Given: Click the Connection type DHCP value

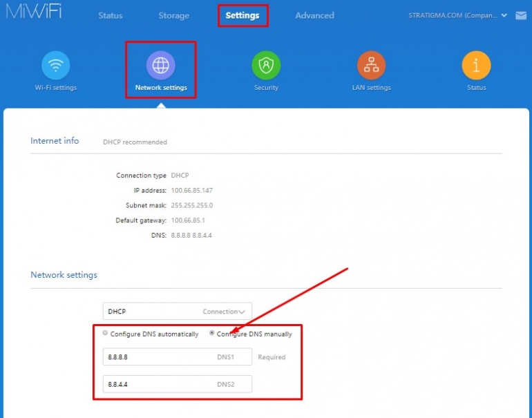Looking at the screenshot, I should pyautogui.click(x=180, y=175).
